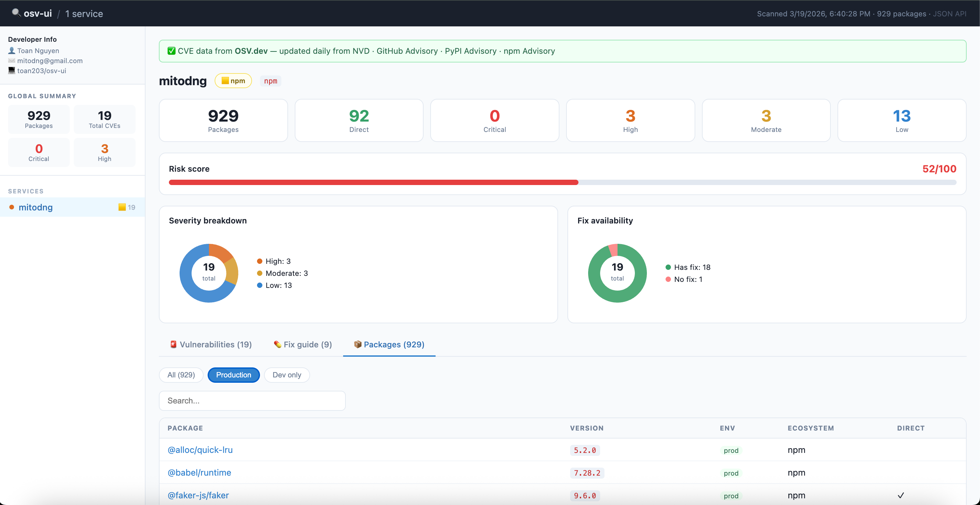
Task: Select mitodng service in sidebar
Action: point(36,207)
